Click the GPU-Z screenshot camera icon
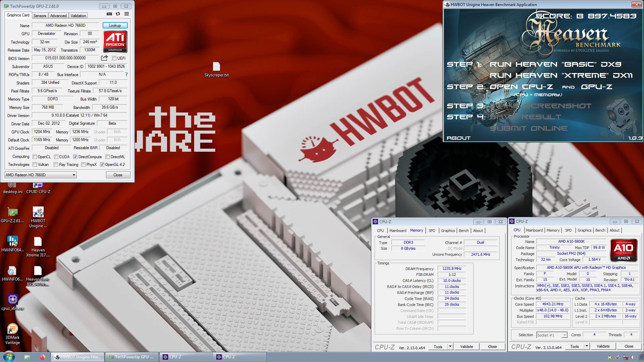 tap(109, 14)
